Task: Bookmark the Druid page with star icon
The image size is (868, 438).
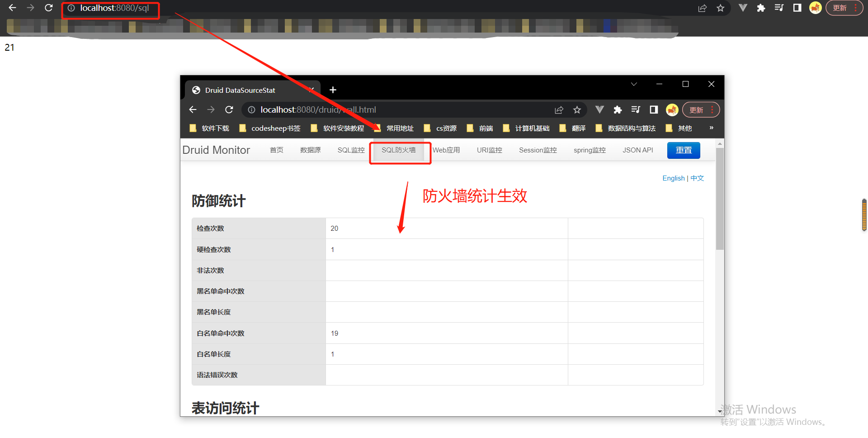Action: [x=577, y=110]
